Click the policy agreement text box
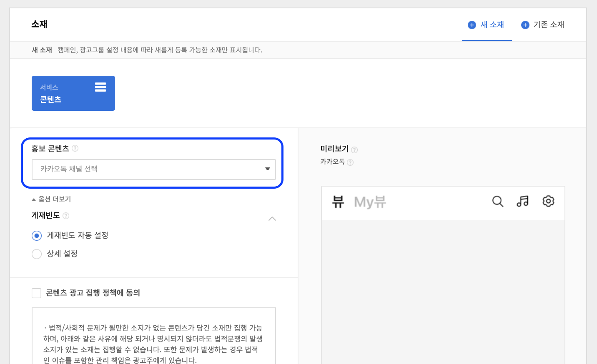597x364 pixels. click(x=154, y=336)
